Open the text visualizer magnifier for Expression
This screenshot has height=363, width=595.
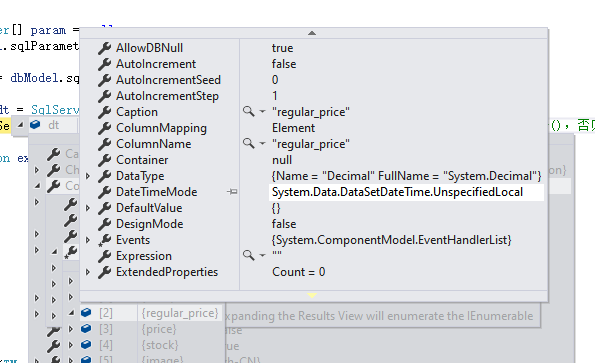[x=249, y=255]
